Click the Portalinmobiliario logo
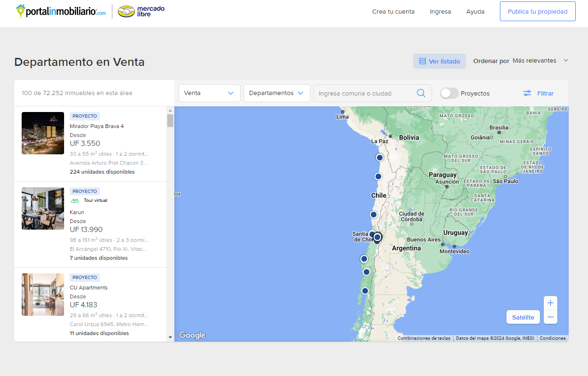This screenshot has height=376, width=588. coord(61,11)
